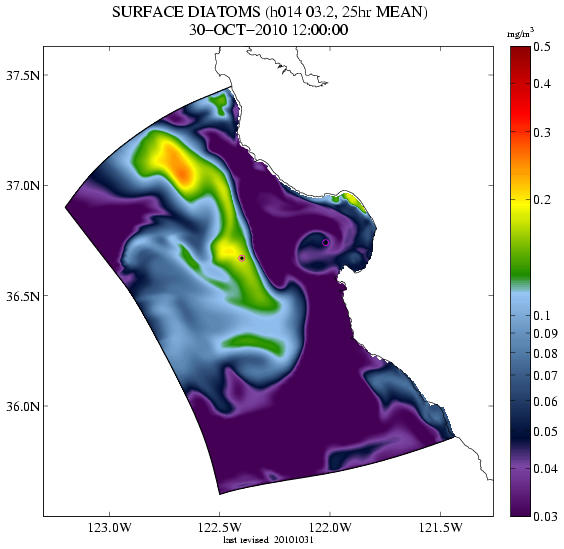
Task: Click the 37.5N latitude axis label
Action: click(23, 75)
